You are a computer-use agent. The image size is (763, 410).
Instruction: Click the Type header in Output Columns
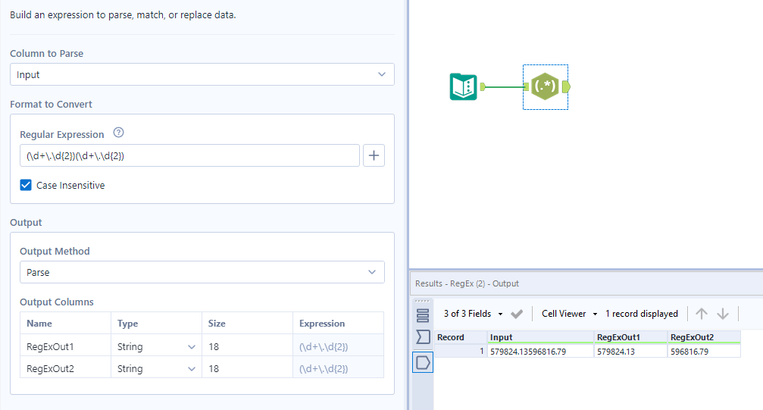coord(156,323)
